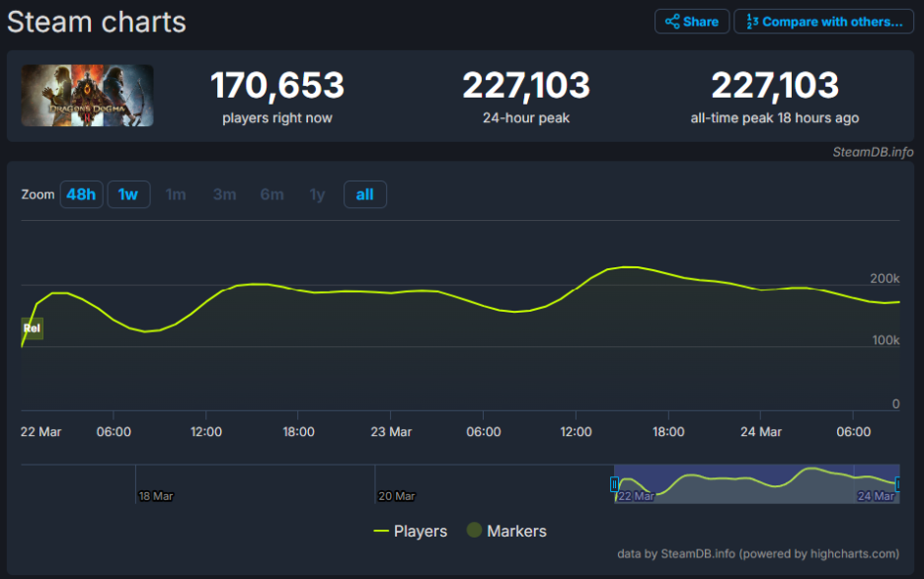Choose the 1m zoom option
Viewport: 924px width, 579px height.
176,194
